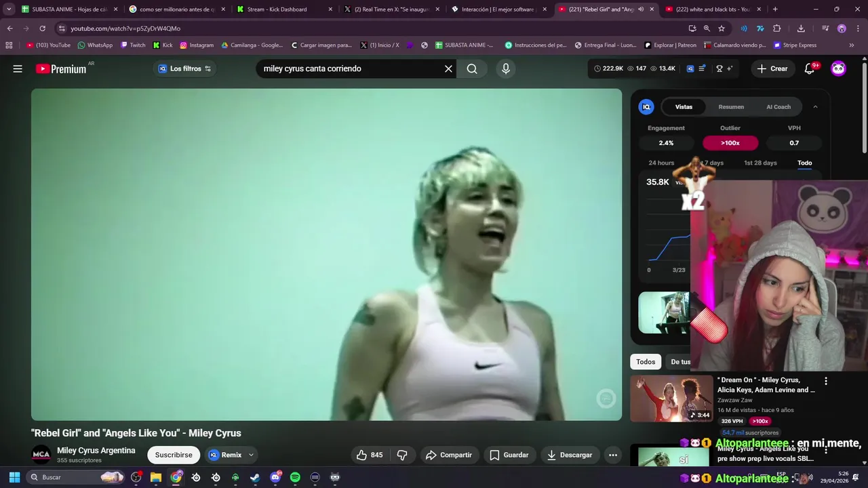Viewport: 868px width, 488px height.
Task: Like the video with 845 likes
Action: click(369, 455)
